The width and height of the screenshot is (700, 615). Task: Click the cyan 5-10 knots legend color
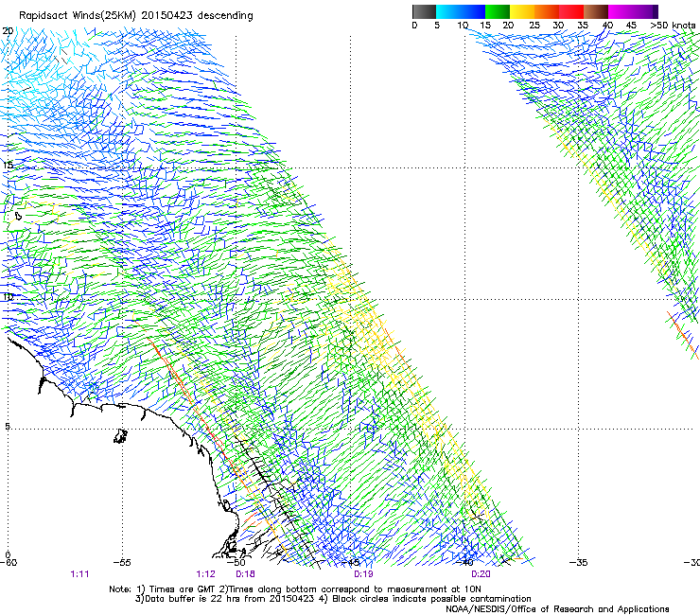point(448,11)
